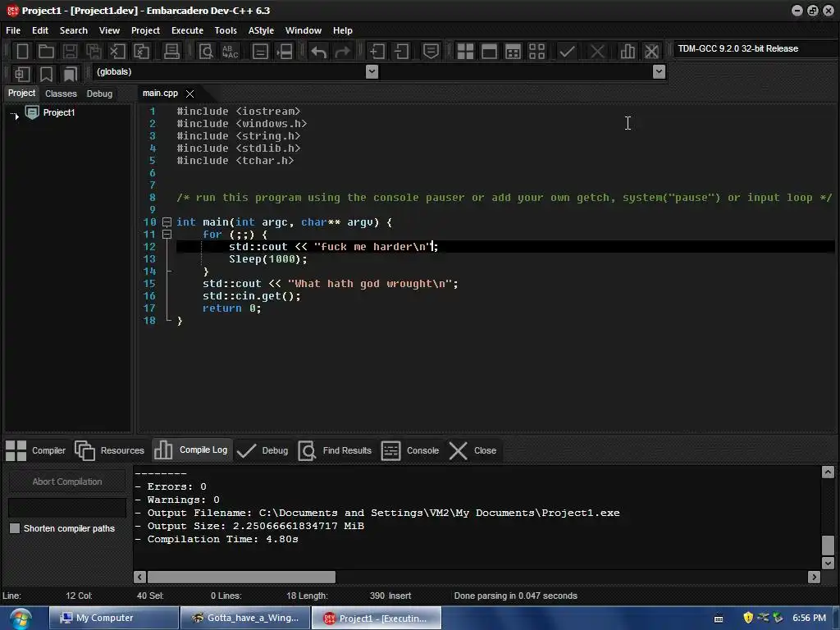Click the Insert icon on the second toolbar row
Screen dimensions: 840x630
coord(22,73)
